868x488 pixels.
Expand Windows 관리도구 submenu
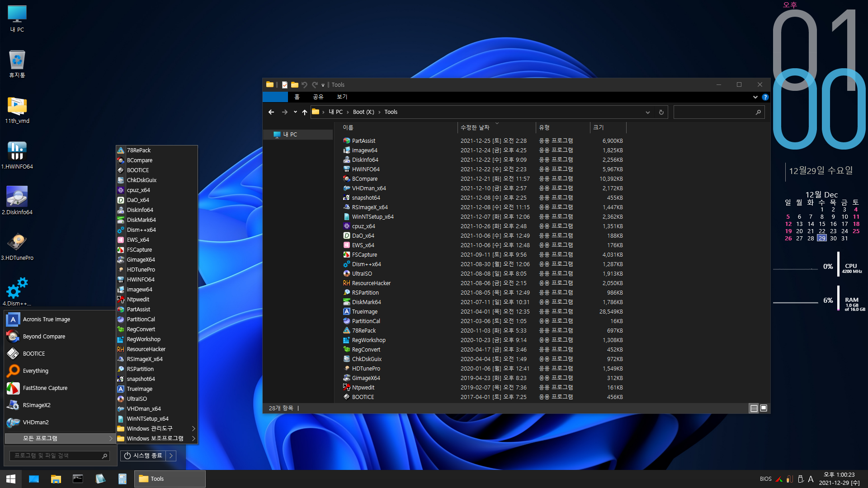pyautogui.click(x=156, y=429)
